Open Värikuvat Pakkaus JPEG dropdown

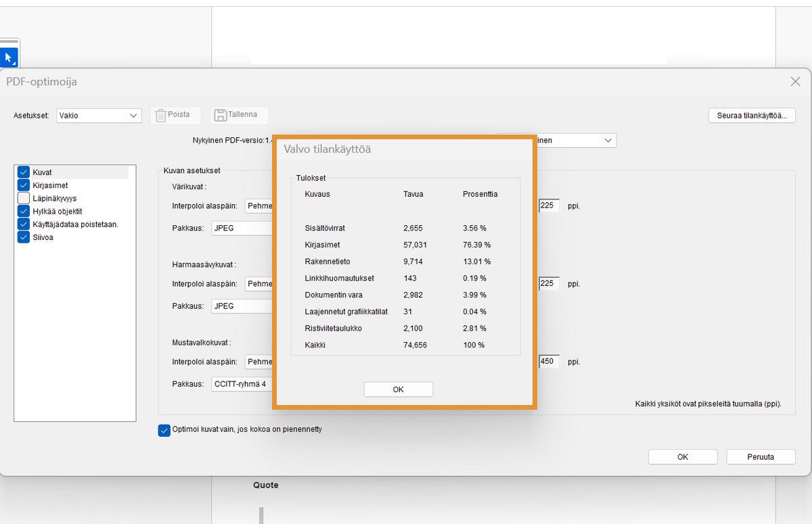(x=242, y=228)
